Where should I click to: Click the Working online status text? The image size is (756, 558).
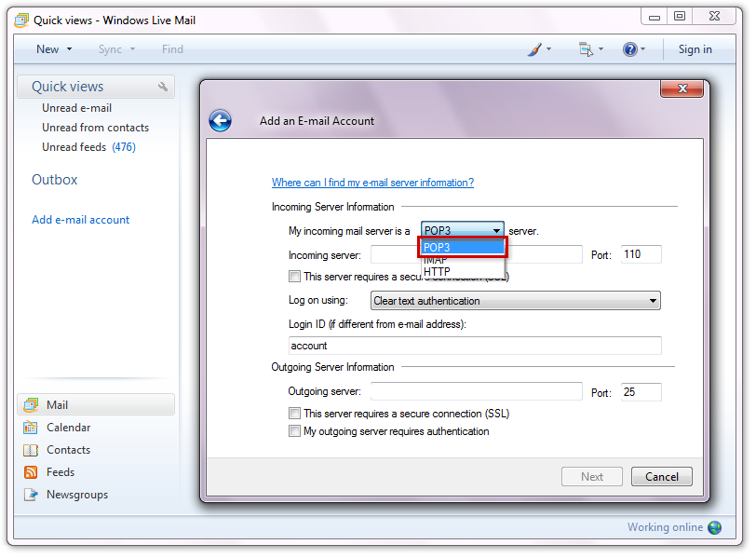point(665,527)
